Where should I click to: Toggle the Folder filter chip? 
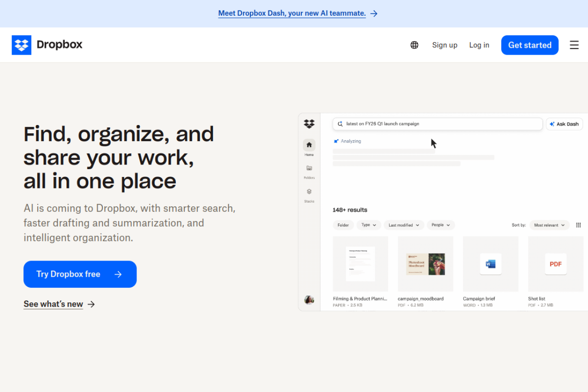click(343, 225)
